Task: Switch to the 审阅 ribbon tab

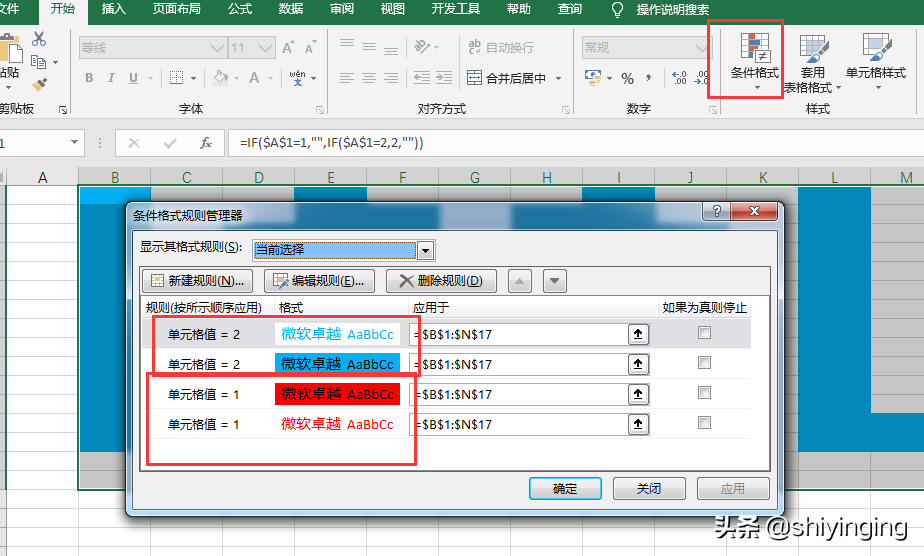Action: 342,9
